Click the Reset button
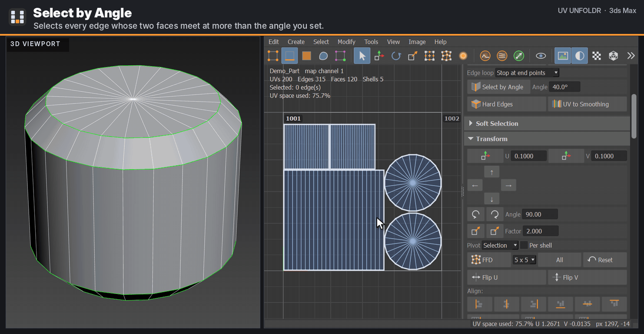Viewport: 644px width, 334px height. point(605,260)
